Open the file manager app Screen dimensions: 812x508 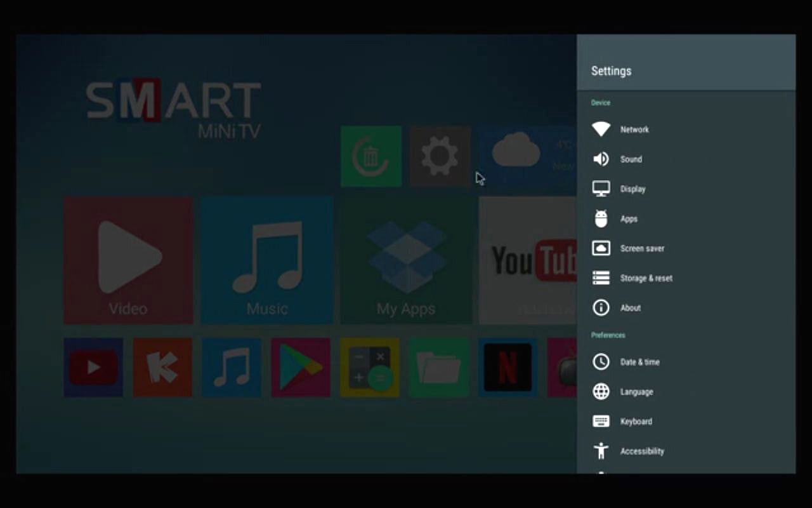[438, 367]
